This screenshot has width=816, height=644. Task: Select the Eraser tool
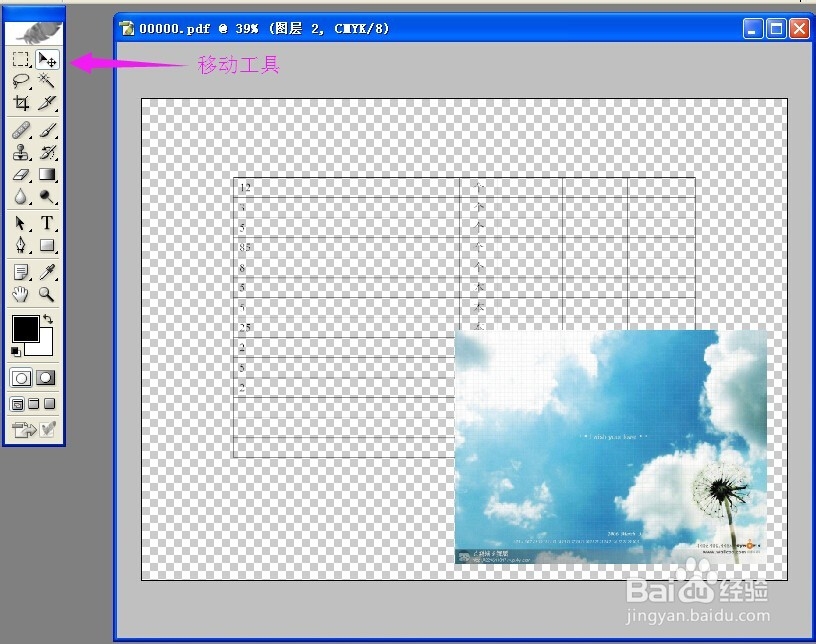coord(21,174)
